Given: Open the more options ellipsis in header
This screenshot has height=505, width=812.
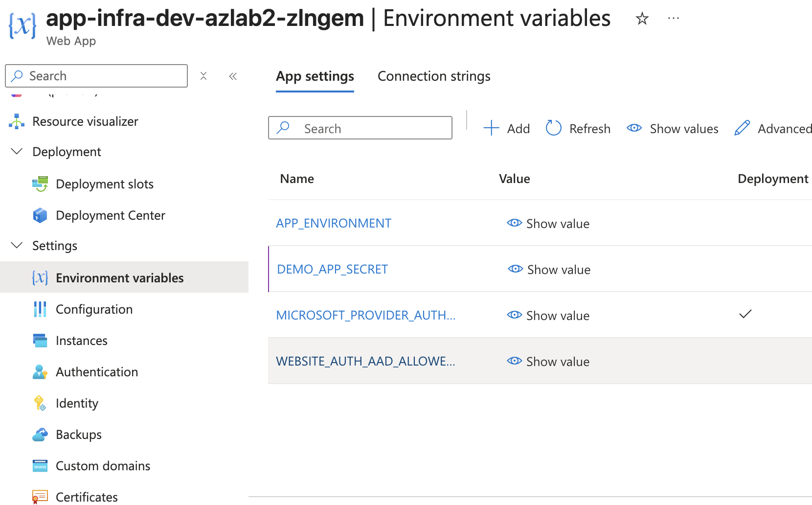Looking at the screenshot, I should click(674, 19).
